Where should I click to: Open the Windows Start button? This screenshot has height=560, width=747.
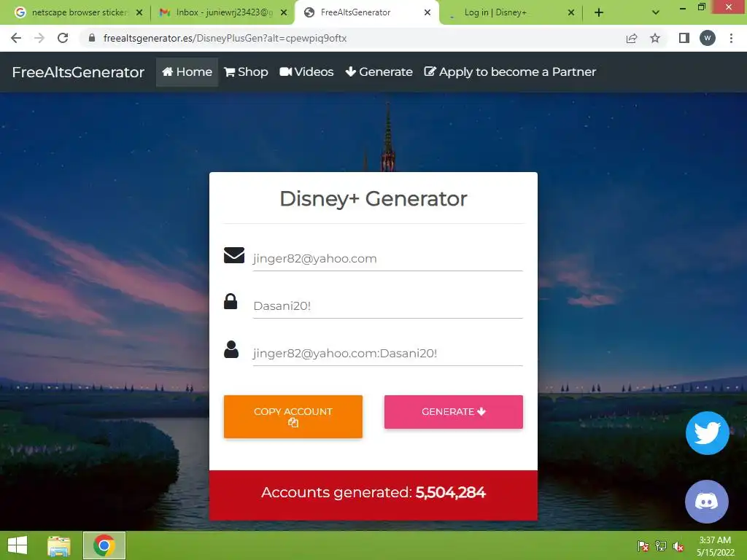(18, 545)
